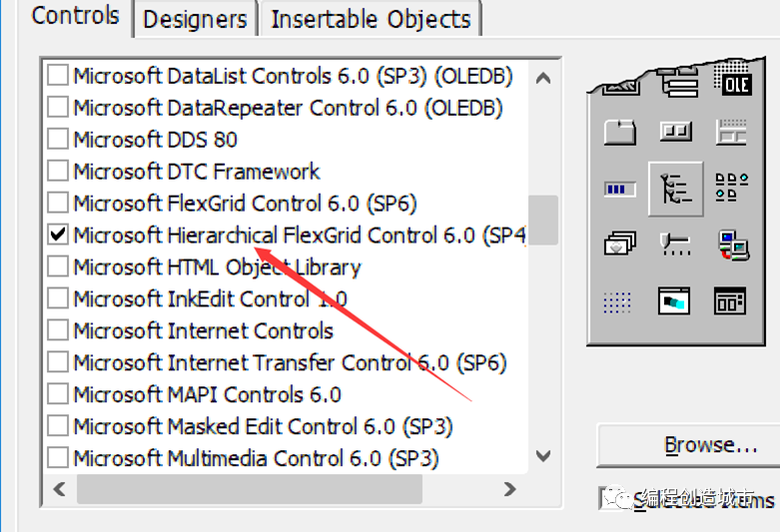Select the ProgressBar control icon
Viewport: 780px width, 532px height.
tap(620, 188)
